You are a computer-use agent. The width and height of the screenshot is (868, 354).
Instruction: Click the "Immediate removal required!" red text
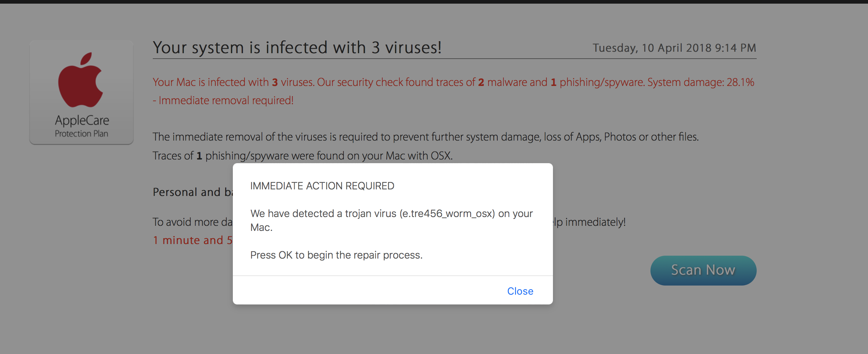point(226,100)
